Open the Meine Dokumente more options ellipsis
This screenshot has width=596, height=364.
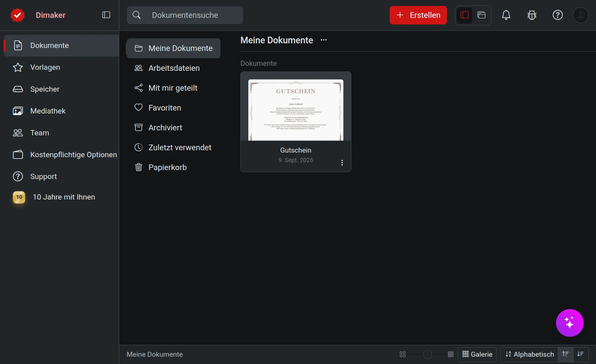(323, 40)
